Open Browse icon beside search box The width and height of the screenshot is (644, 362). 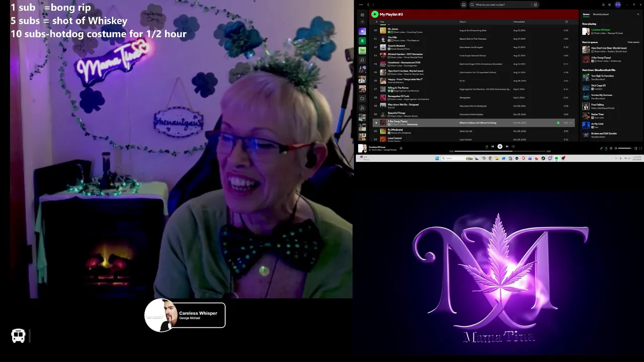(535, 5)
